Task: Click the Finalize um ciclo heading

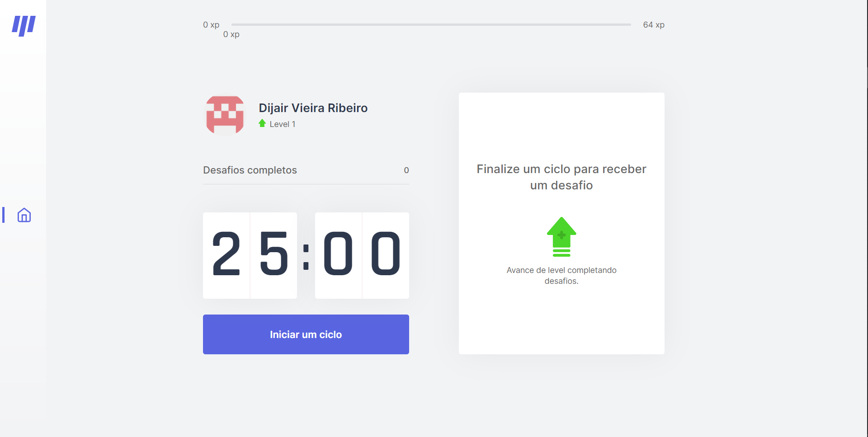Action: (x=561, y=177)
